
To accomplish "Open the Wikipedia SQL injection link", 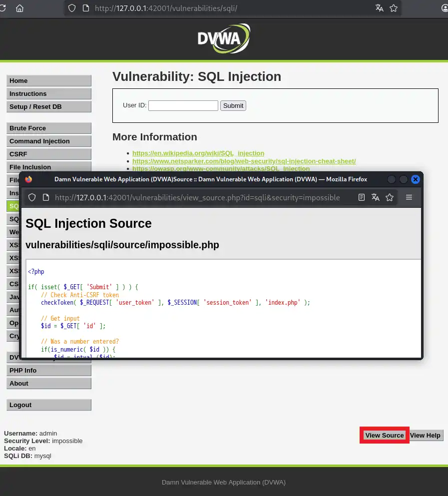I will click(x=198, y=153).
